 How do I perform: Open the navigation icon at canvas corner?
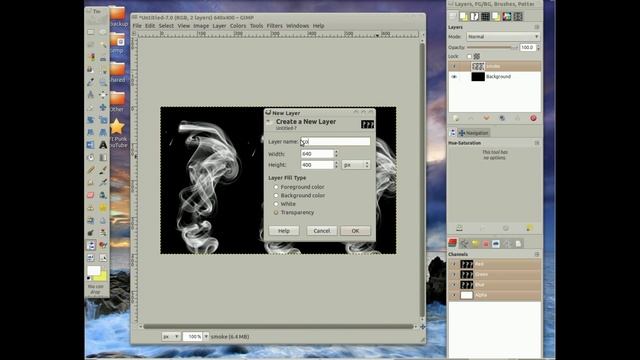tap(422, 327)
